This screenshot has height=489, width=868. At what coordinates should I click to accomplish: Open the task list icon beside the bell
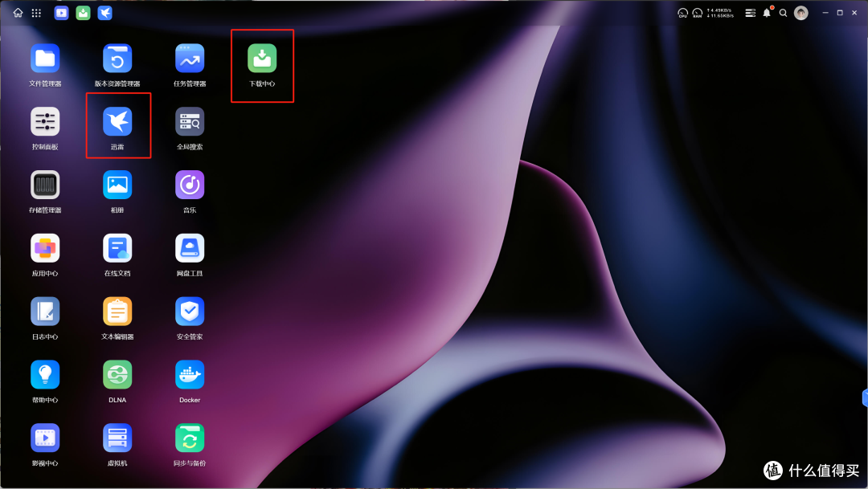pos(750,13)
